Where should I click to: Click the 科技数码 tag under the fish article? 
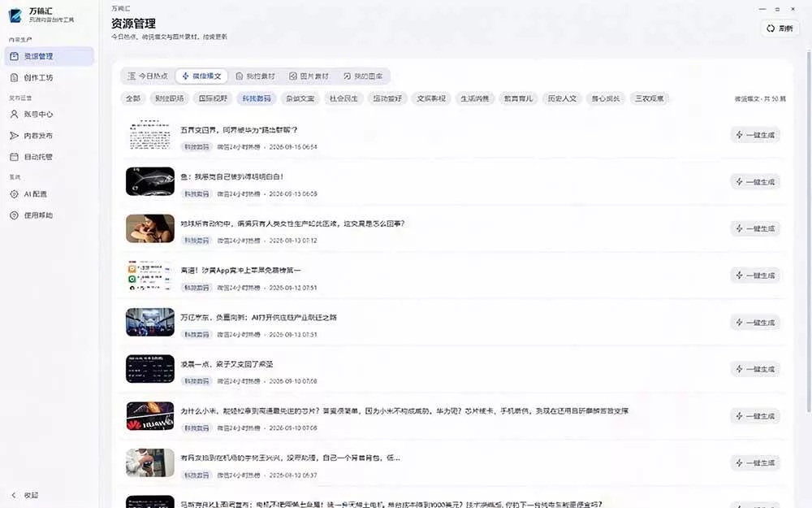coord(197,194)
